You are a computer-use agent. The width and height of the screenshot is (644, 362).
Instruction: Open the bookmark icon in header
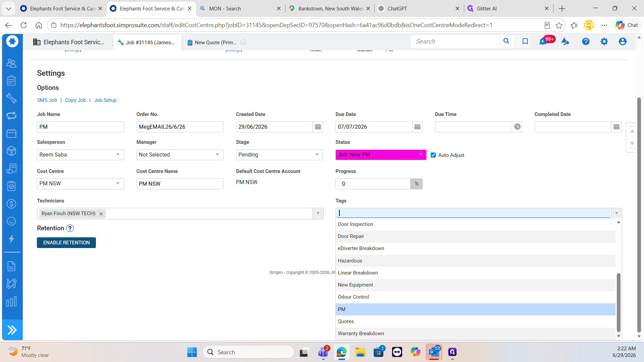525,41
